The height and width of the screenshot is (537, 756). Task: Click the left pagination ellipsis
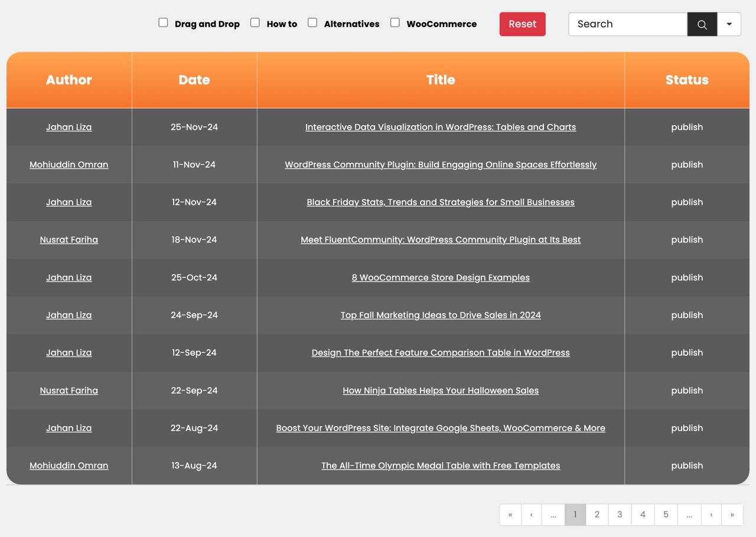553,515
